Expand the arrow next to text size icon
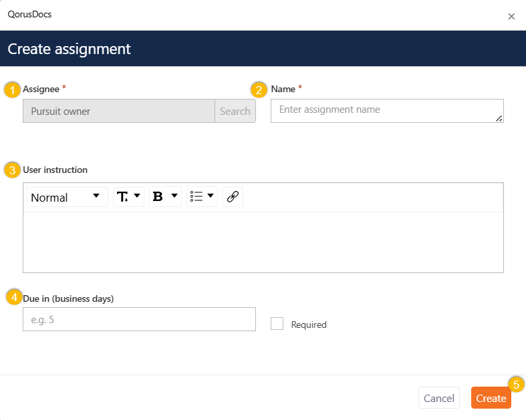The width and height of the screenshot is (526, 420). tap(137, 196)
